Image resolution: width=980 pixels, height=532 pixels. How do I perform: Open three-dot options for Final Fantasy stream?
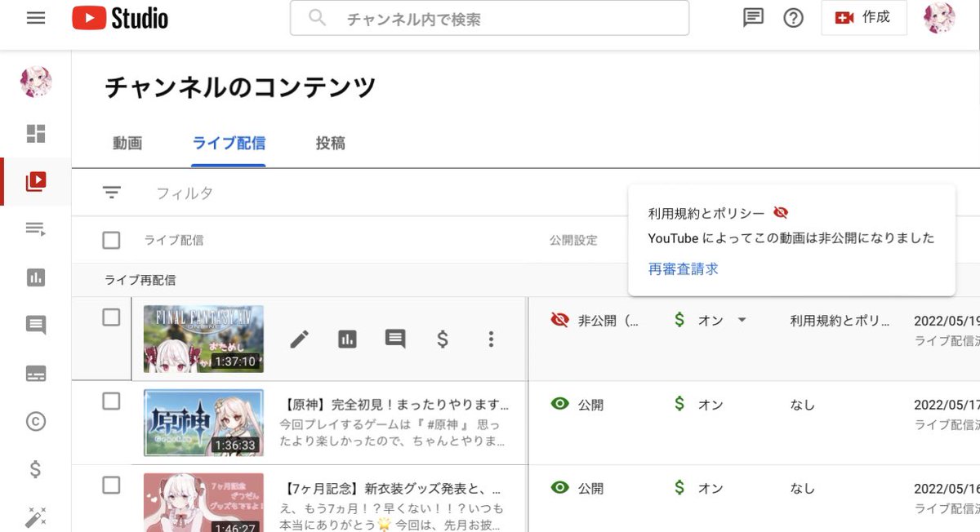(x=491, y=339)
